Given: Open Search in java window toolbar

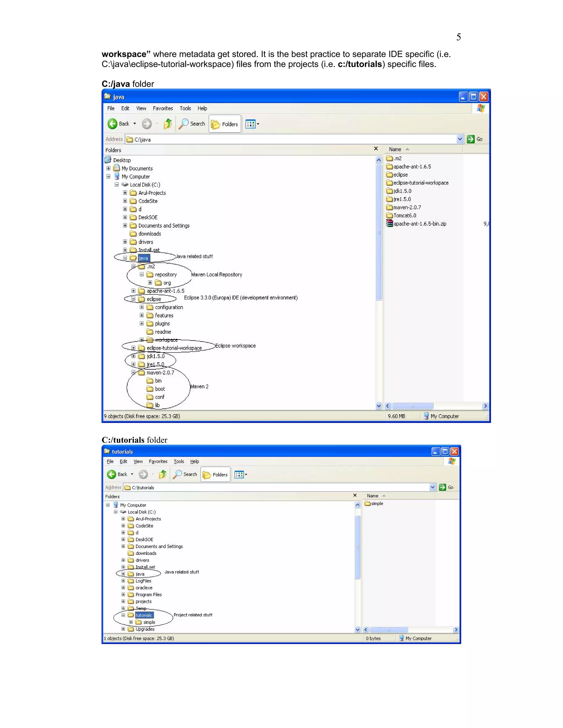Looking at the screenshot, I should coord(192,124).
